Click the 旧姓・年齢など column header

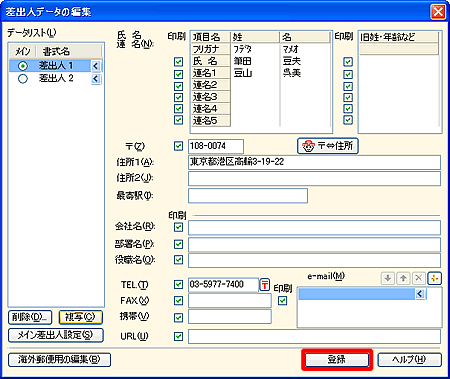pos(398,37)
